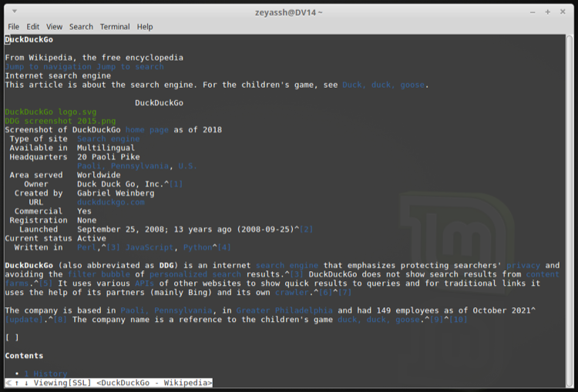Click the 'Contents' heading
578x392 pixels.
(x=25, y=356)
